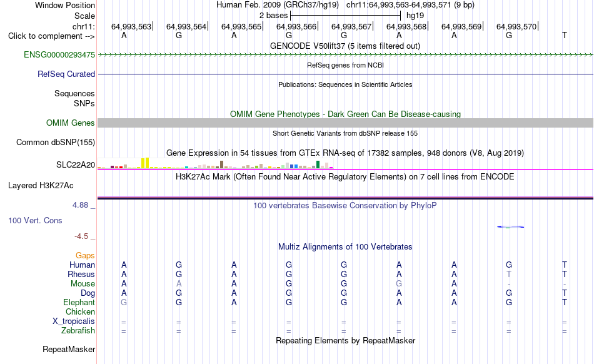
Task: Click the 'RefSeq Curated' track label
Action: point(66,74)
